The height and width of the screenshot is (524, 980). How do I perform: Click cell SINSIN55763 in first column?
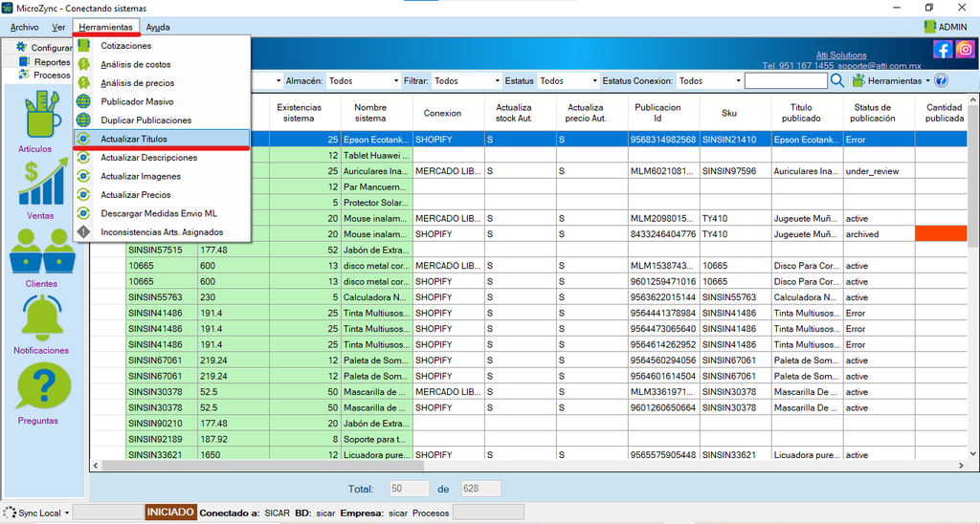tap(161, 297)
